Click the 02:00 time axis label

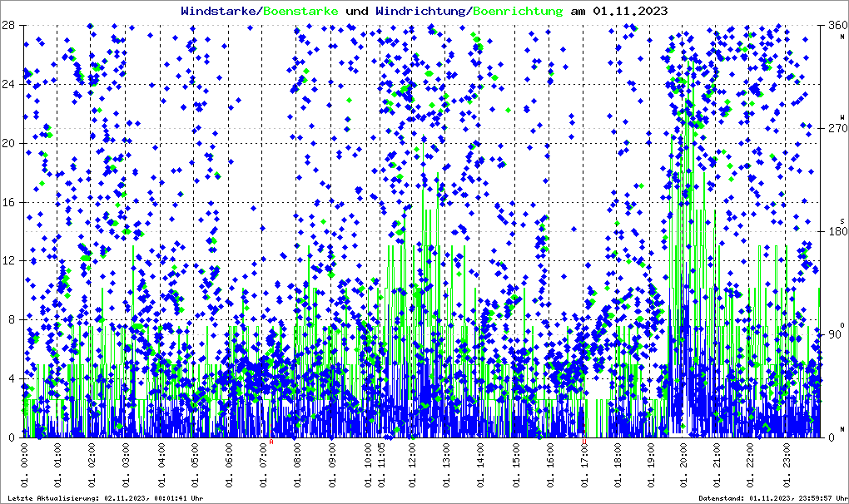(91, 465)
